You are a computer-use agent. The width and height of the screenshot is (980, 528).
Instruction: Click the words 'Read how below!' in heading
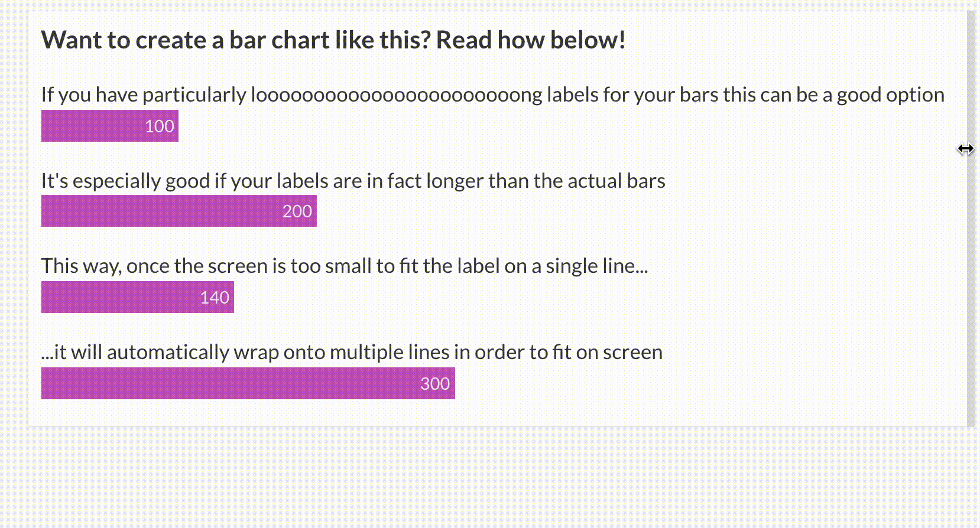click(x=531, y=40)
